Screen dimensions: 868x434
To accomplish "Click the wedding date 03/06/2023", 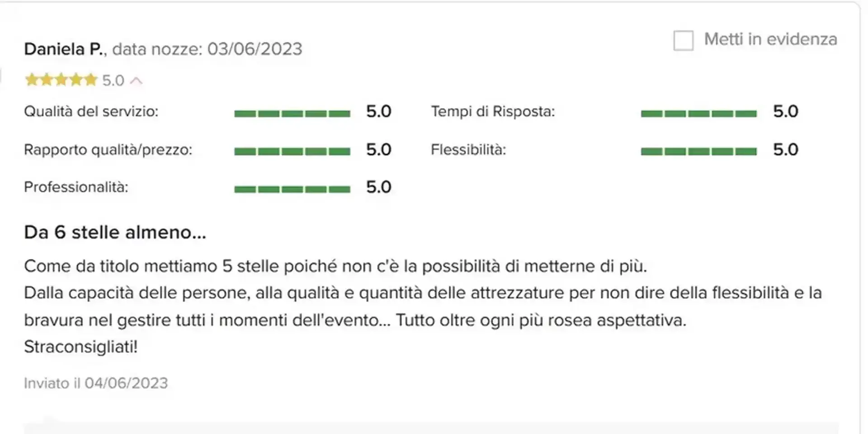I will (255, 49).
